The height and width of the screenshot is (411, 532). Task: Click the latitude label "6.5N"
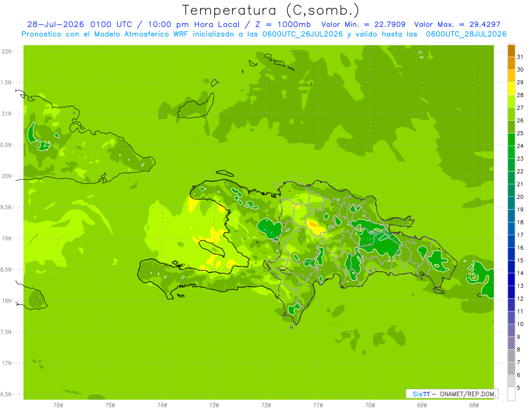6,394
